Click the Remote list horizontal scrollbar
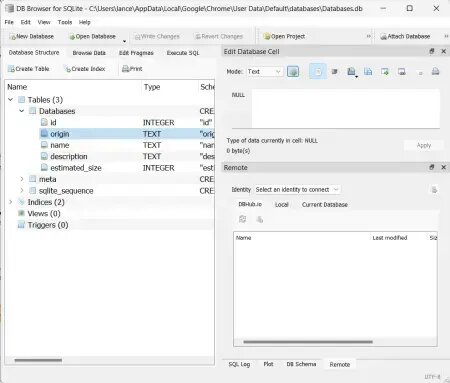 tap(308, 342)
